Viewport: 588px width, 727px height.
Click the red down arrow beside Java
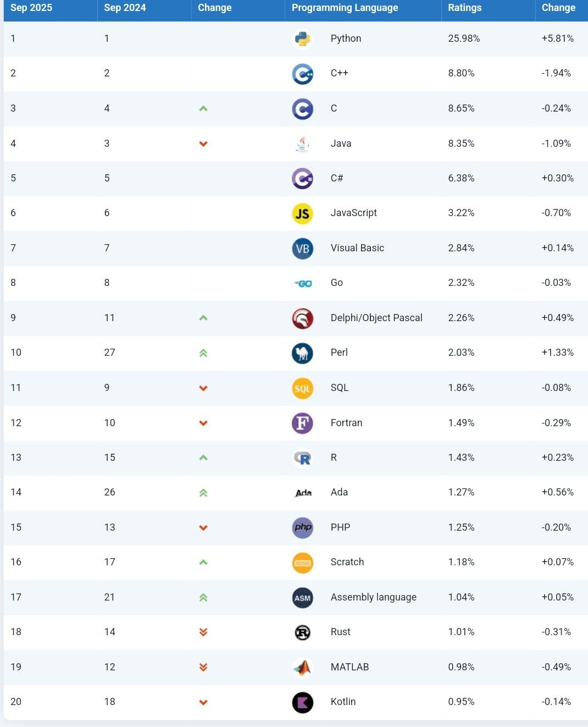[203, 144]
